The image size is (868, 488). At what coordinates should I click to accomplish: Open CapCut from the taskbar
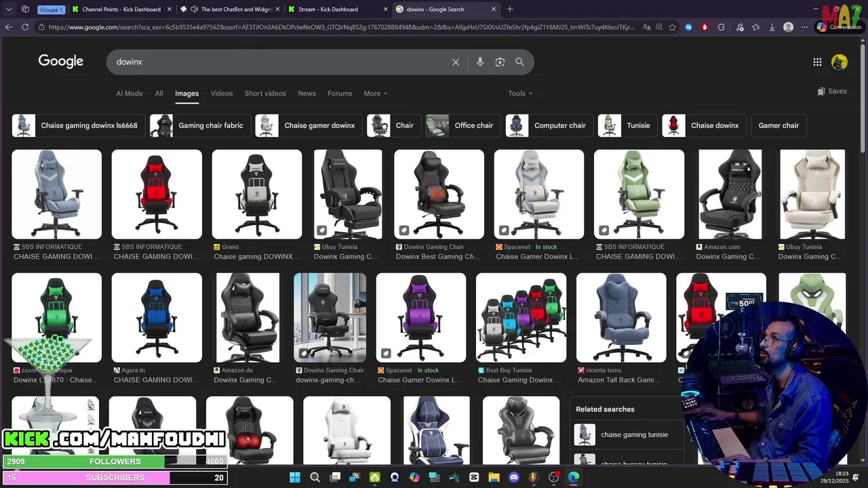tap(474, 477)
